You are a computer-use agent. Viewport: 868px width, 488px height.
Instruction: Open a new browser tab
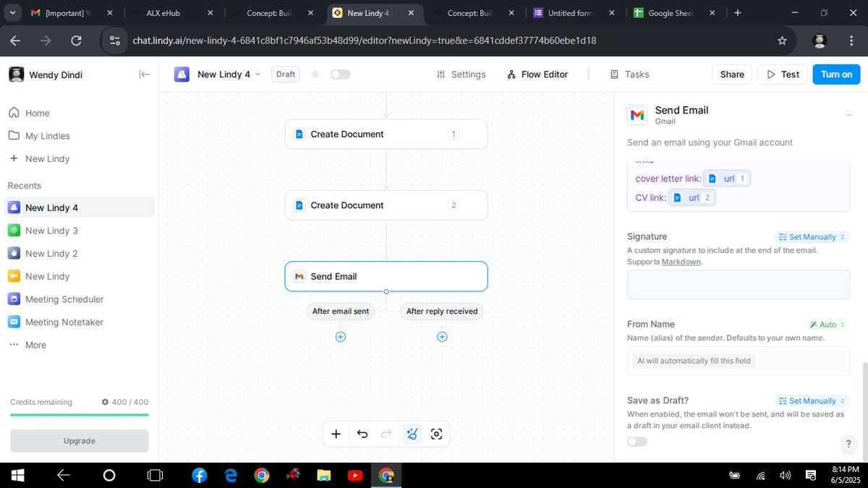(x=737, y=13)
